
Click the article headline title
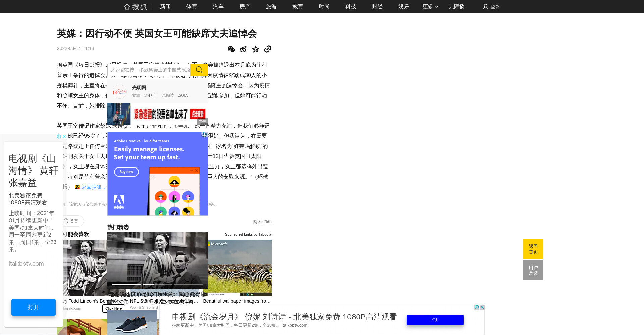(x=157, y=33)
